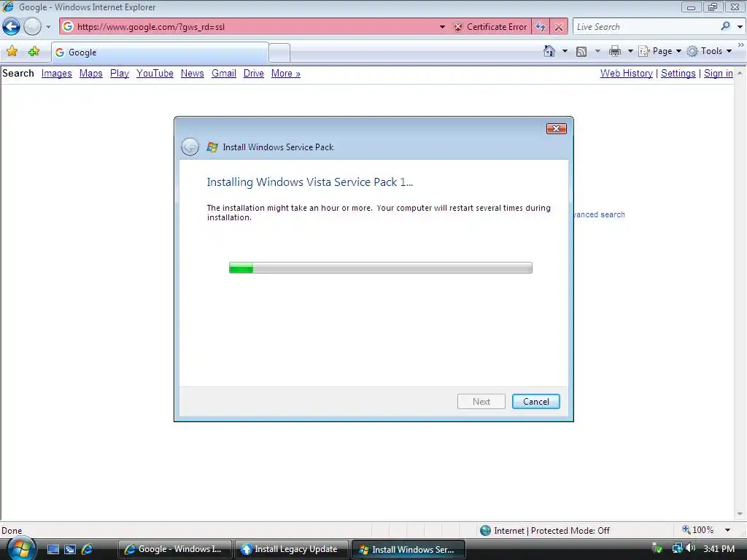747x560 pixels.
Task: Open the Windows Start orb
Action: click(x=20, y=548)
